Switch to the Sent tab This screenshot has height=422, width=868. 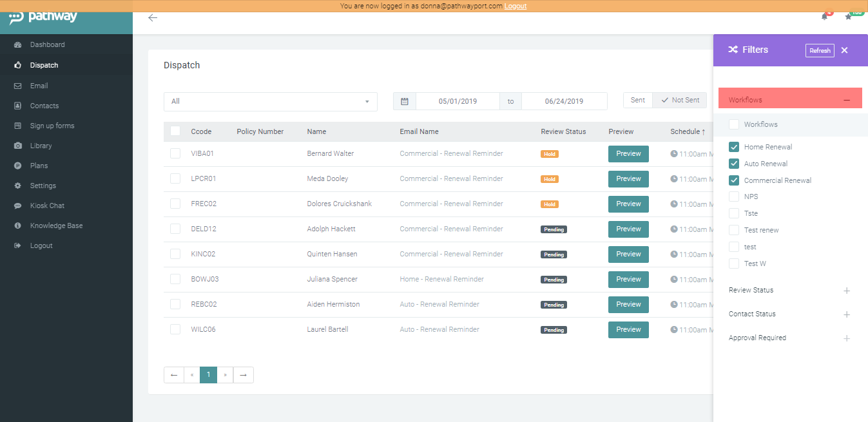click(637, 100)
